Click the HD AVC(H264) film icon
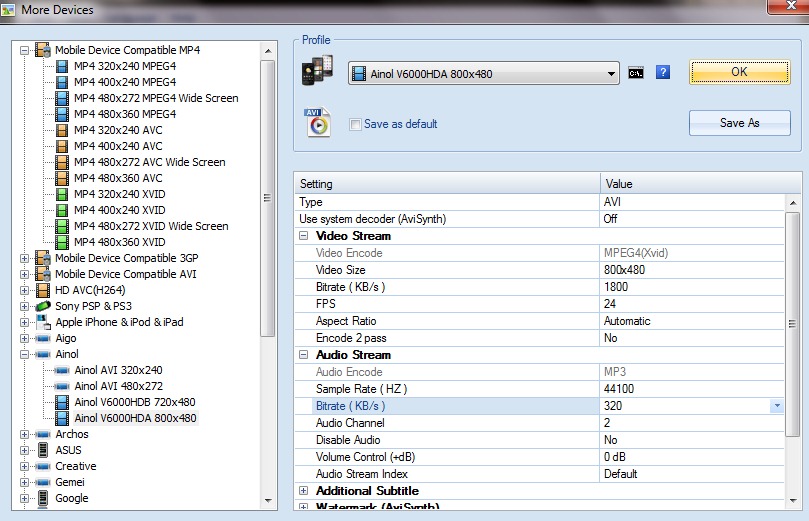 43,290
